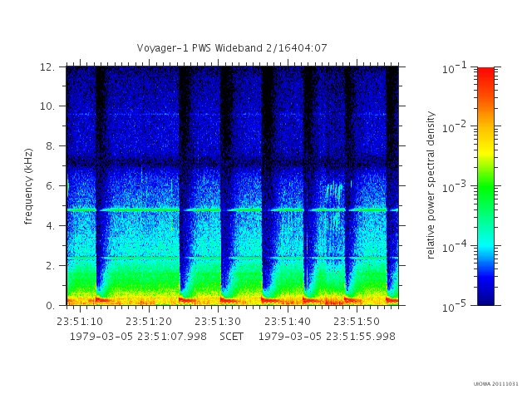The height and width of the screenshot is (399, 532).
Task: Click the start time '1979-03-05 23:51:07.998'
Action: 138,337
